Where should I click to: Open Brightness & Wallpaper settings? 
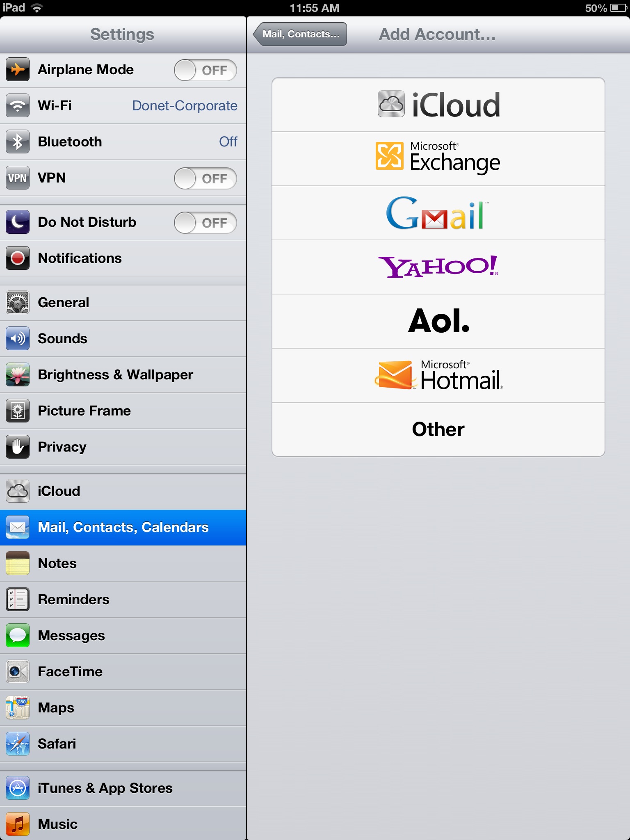pos(123,374)
